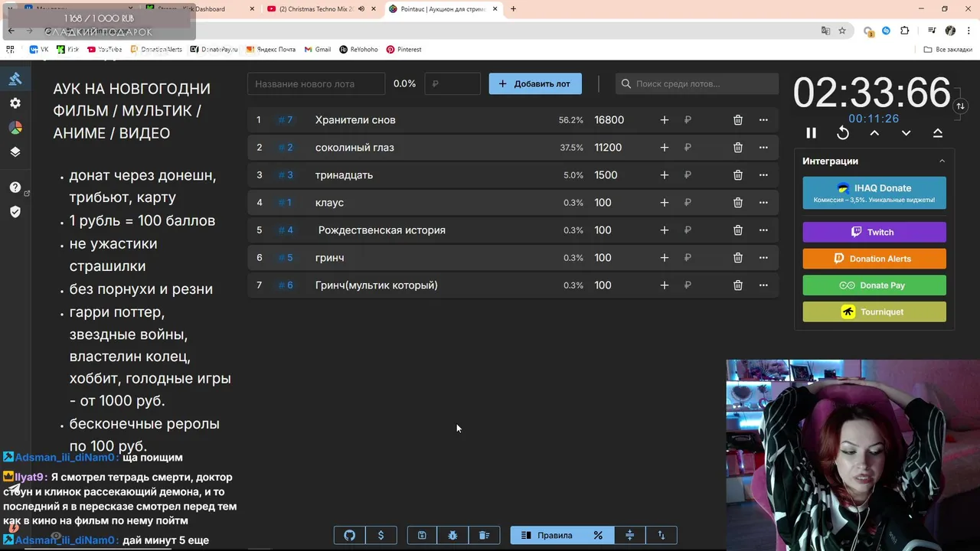The height and width of the screenshot is (551, 980).
Task: Delete the Гринч(мультик который) lot
Action: pyautogui.click(x=738, y=285)
